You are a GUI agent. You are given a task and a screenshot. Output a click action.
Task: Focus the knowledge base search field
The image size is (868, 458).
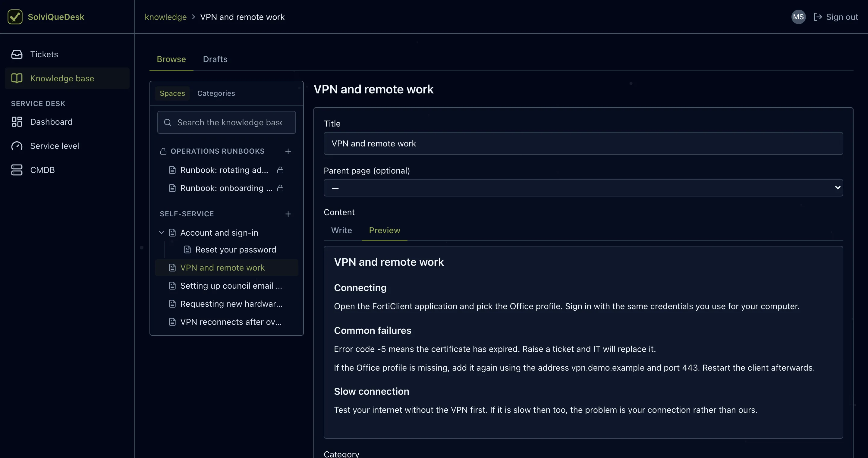226,122
